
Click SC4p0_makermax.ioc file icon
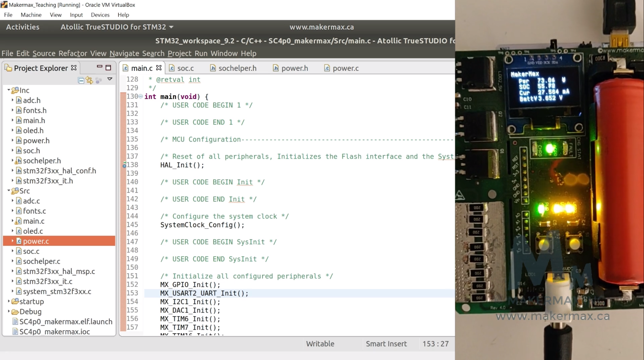pos(15,332)
